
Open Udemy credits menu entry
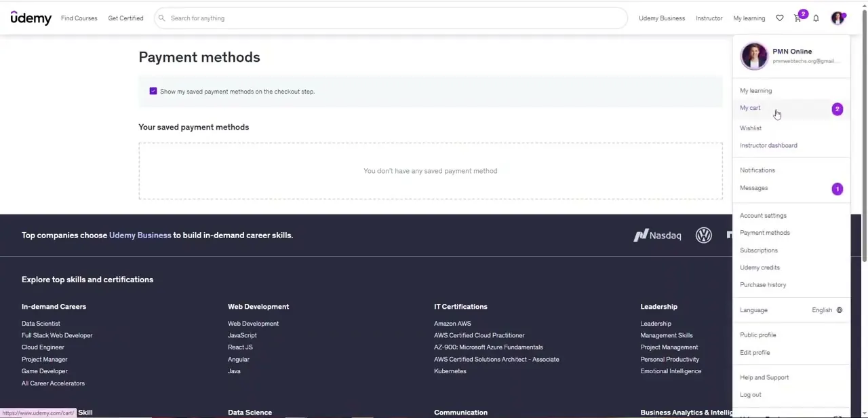pos(759,267)
